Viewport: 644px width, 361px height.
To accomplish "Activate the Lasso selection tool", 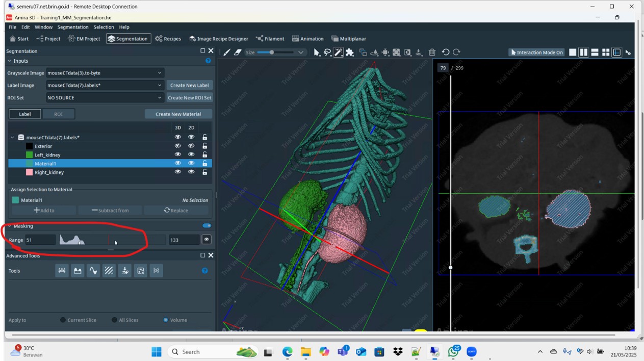I will 327,51.
